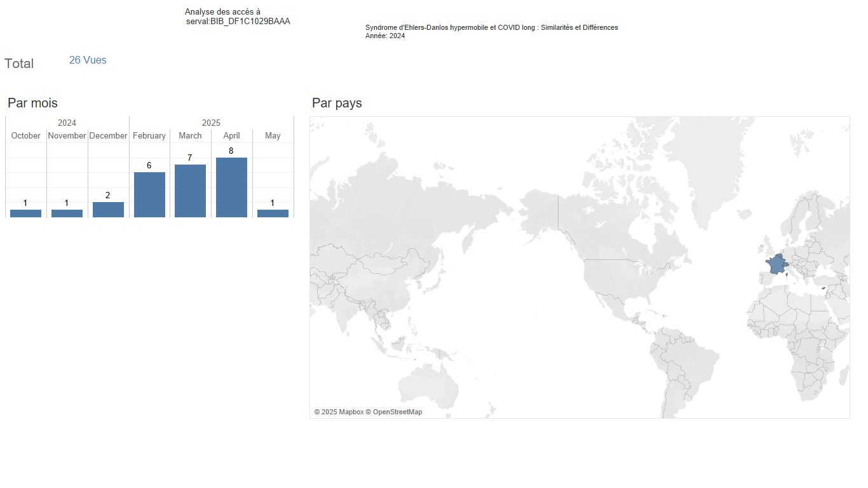Click the November 2024 bar

point(67,213)
